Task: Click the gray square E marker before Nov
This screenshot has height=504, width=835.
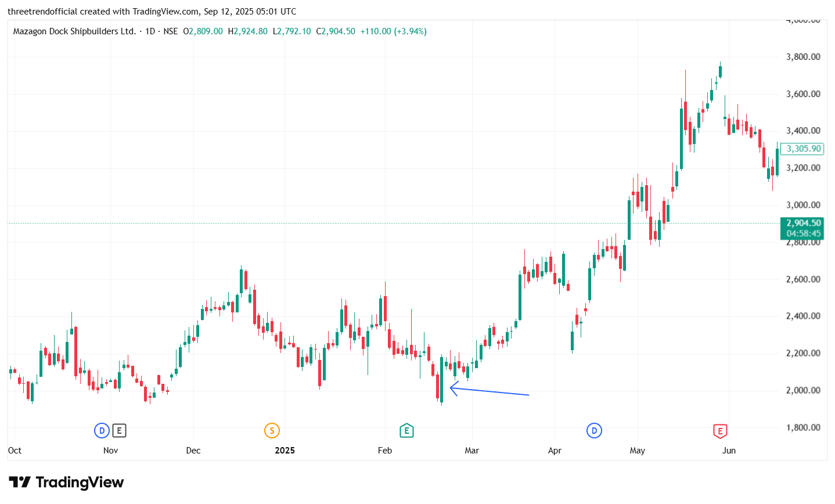Action: pyautogui.click(x=119, y=430)
